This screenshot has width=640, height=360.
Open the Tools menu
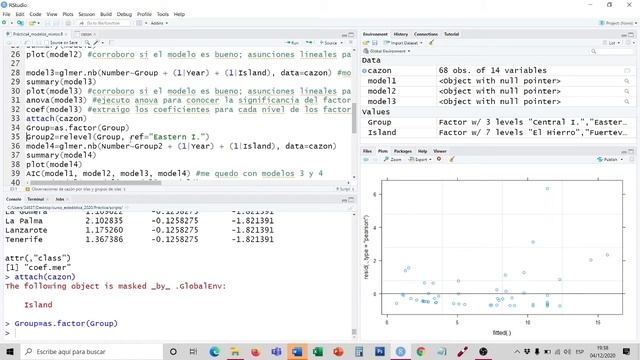[x=162, y=14]
